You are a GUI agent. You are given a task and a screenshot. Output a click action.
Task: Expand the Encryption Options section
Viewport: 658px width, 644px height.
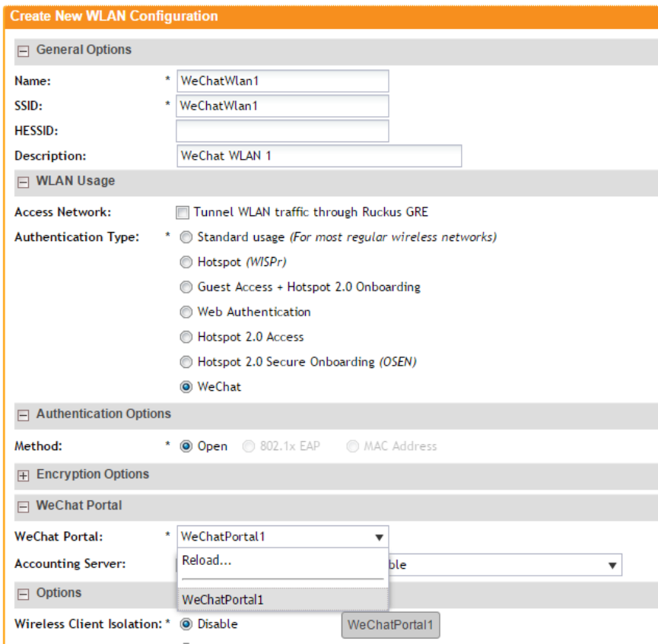click(x=23, y=475)
